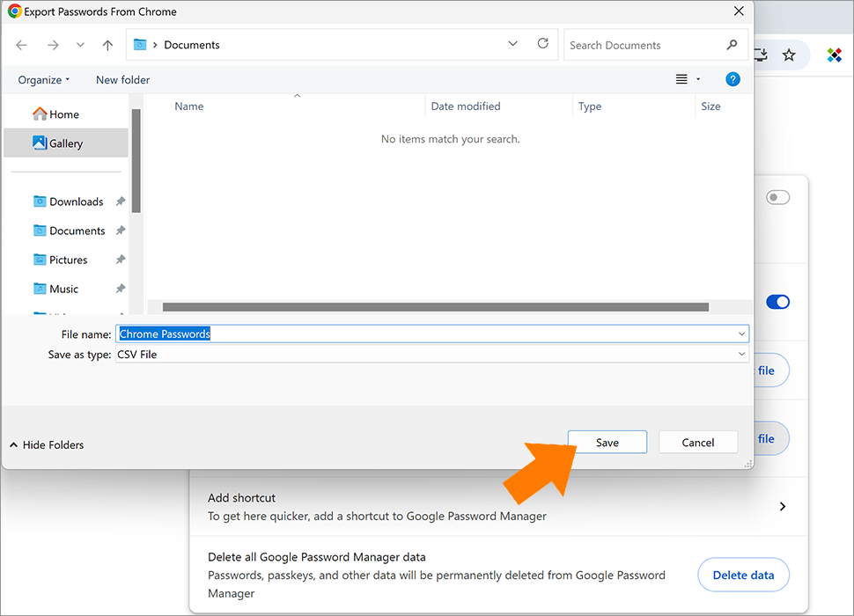
Task: Disable the blue toggle switch
Action: click(x=777, y=302)
